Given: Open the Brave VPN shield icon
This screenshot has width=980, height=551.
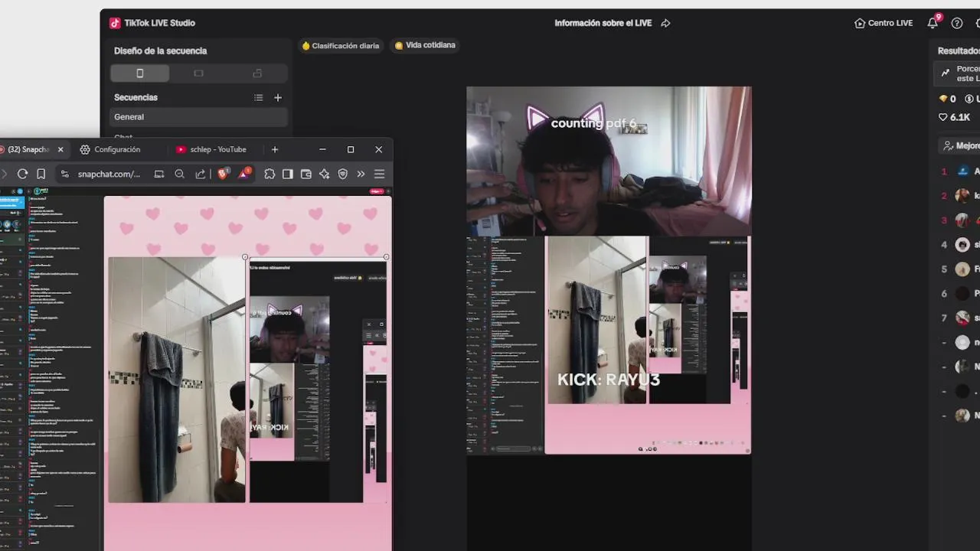Looking at the screenshot, I should [x=342, y=174].
